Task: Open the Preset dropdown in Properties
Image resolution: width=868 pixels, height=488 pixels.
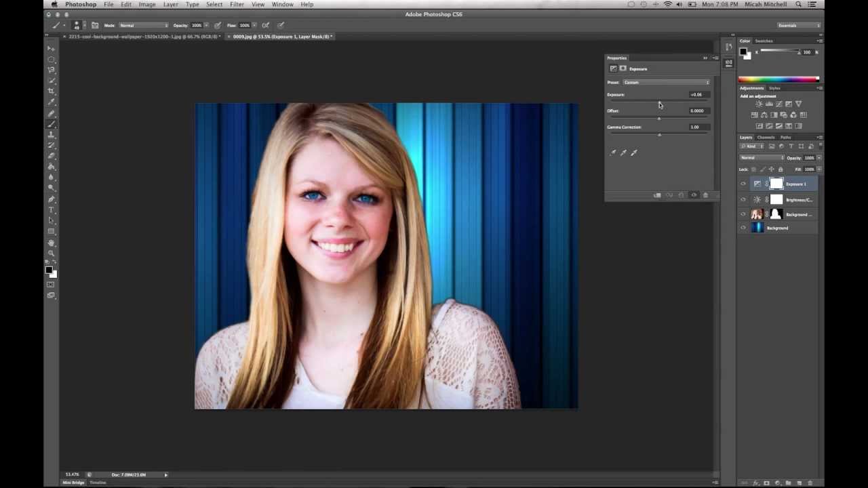Action: [x=666, y=82]
